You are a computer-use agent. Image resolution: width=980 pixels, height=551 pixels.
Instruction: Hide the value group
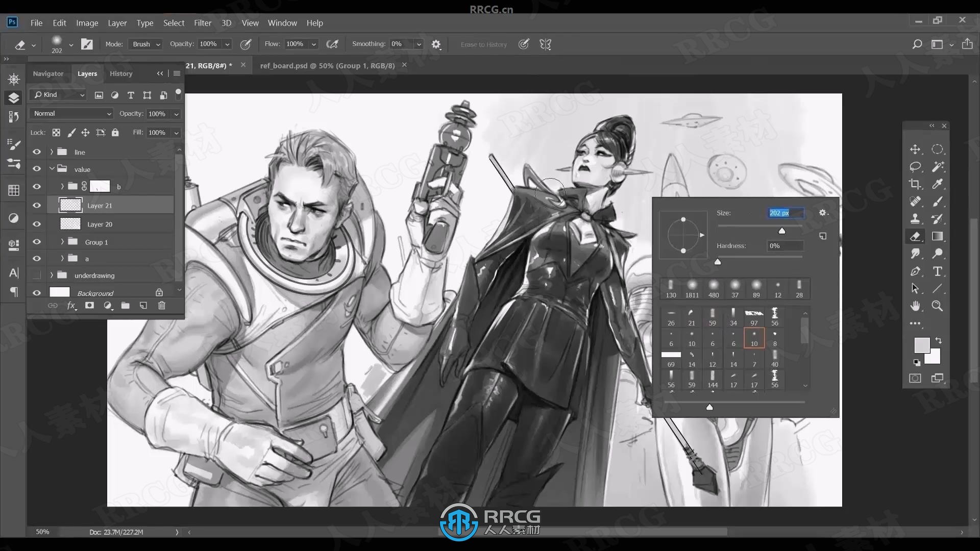37,169
